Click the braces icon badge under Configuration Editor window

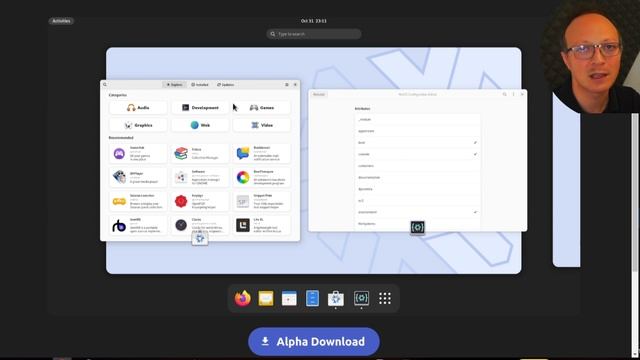417,227
